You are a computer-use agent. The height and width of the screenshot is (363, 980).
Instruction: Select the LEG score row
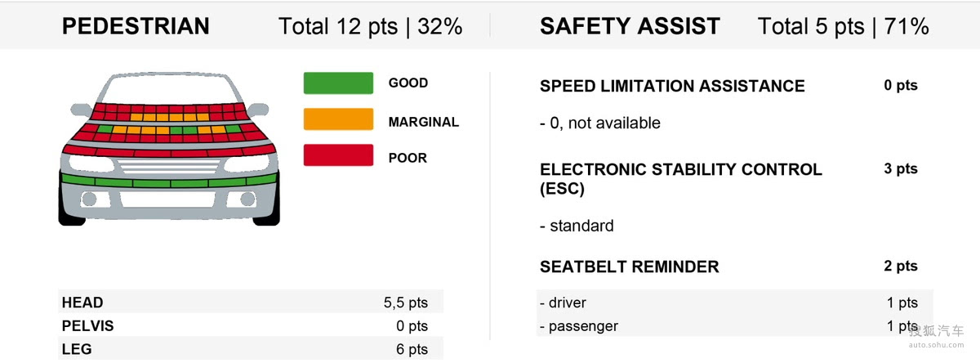click(x=250, y=349)
